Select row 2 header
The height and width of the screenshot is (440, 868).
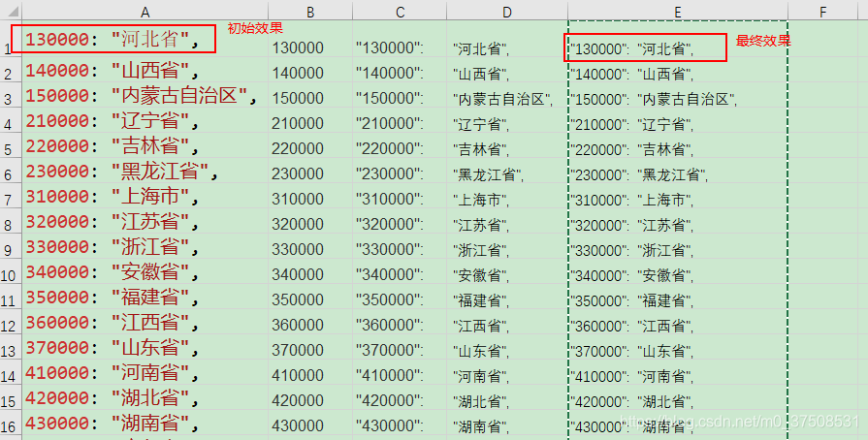(11, 71)
